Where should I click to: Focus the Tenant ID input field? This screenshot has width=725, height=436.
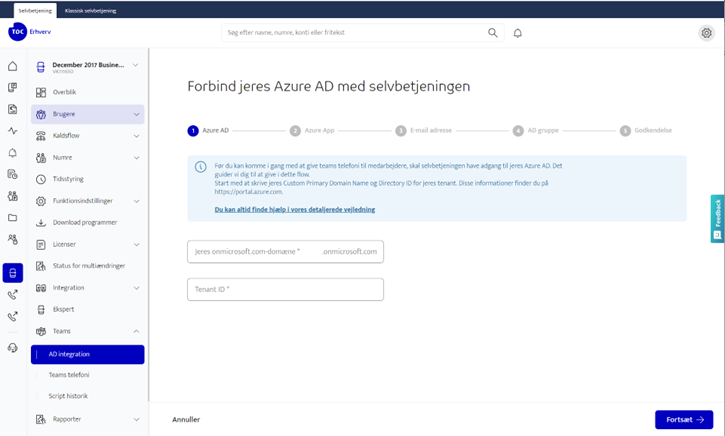285,289
